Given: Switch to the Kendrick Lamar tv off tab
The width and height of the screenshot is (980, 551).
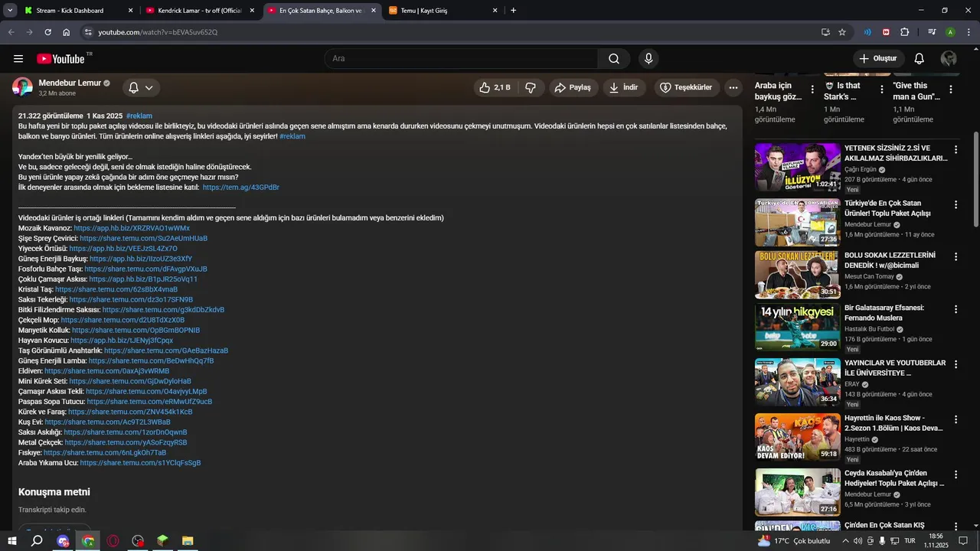Looking at the screenshot, I should [x=199, y=11].
